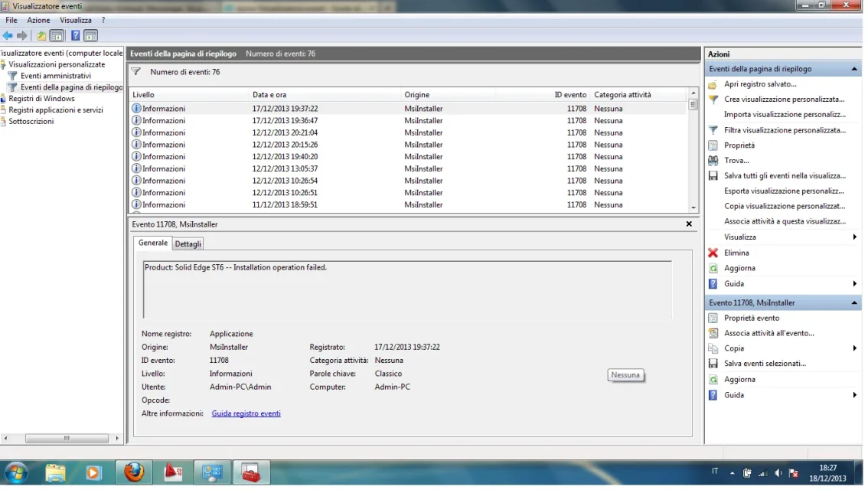Click the Associa attività all'evento icon
The height and width of the screenshot is (490, 868).
[x=713, y=333]
